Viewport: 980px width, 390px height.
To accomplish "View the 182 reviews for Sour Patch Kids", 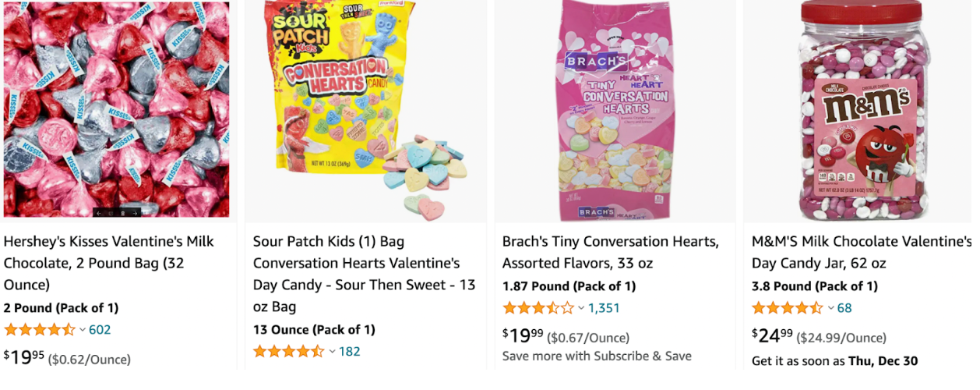I will pos(349,351).
